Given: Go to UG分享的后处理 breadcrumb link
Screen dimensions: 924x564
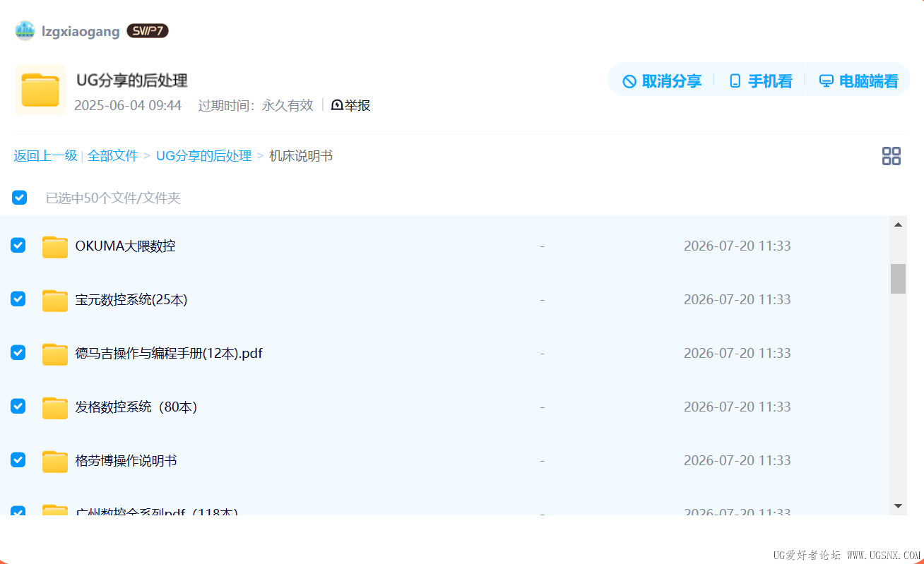Looking at the screenshot, I should [x=203, y=156].
